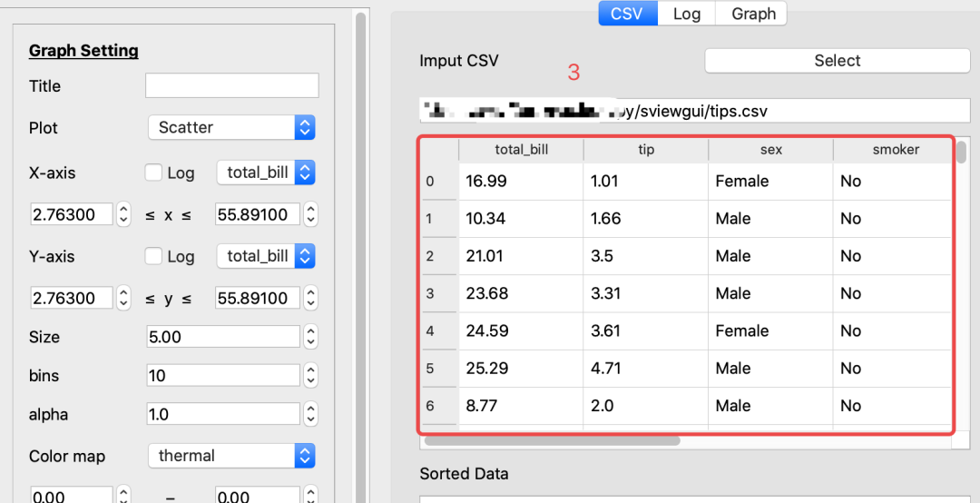Click the tip cell 1.01
The width and height of the screenshot is (980, 503).
(x=646, y=182)
